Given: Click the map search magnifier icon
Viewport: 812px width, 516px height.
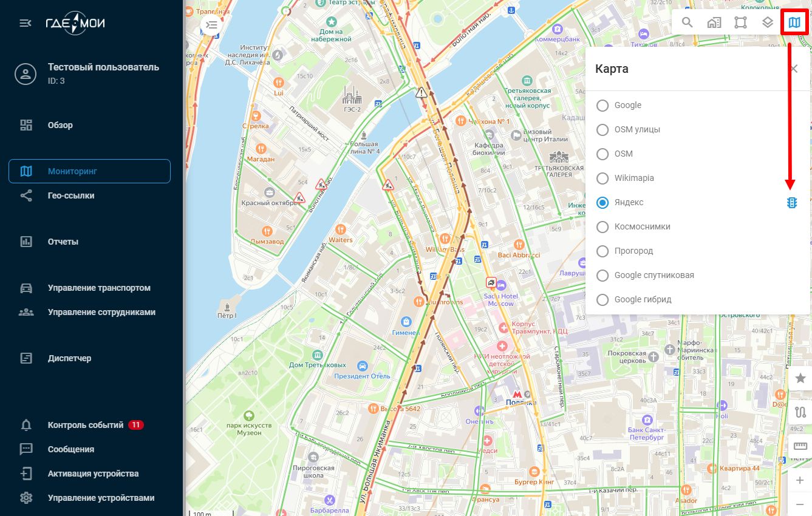Looking at the screenshot, I should pyautogui.click(x=687, y=23).
